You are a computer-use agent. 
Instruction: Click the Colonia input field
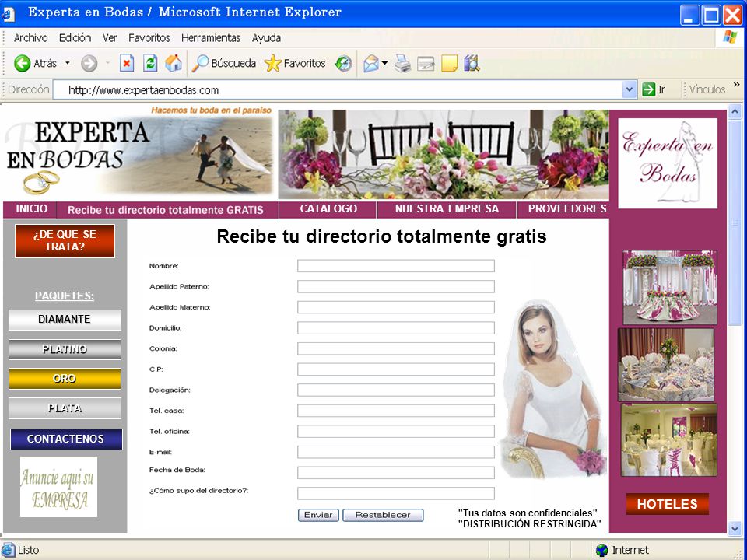(396, 348)
